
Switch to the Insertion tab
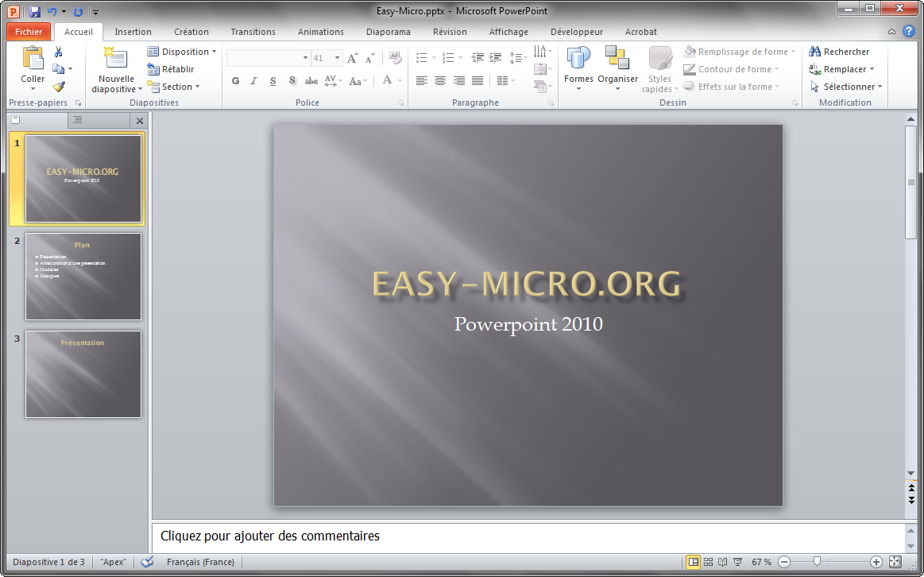(133, 32)
